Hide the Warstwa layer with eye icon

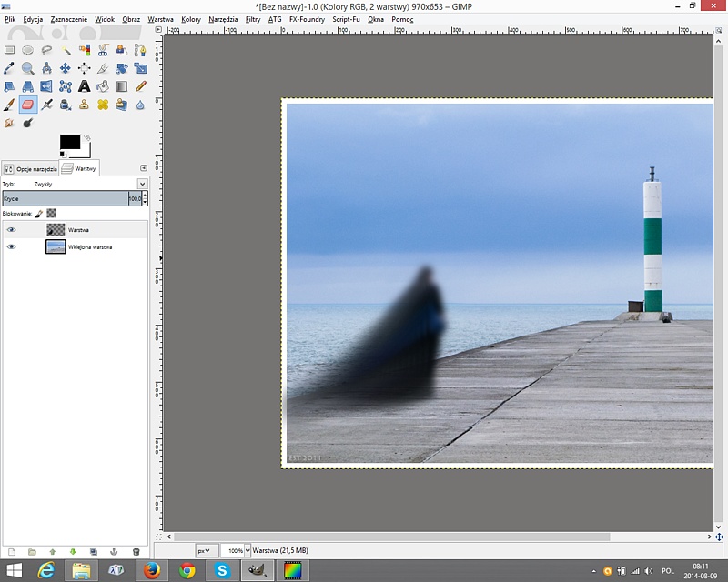coord(12,230)
